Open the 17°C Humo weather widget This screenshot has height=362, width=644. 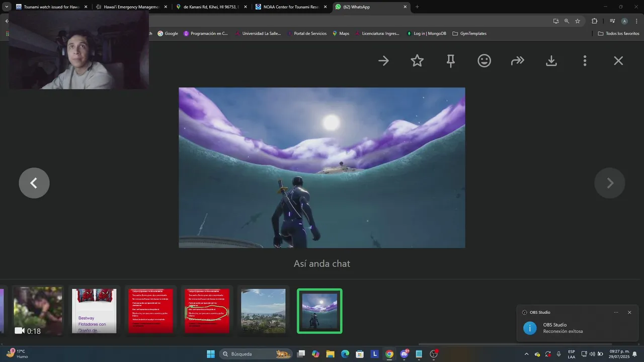[x=17, y=354]
